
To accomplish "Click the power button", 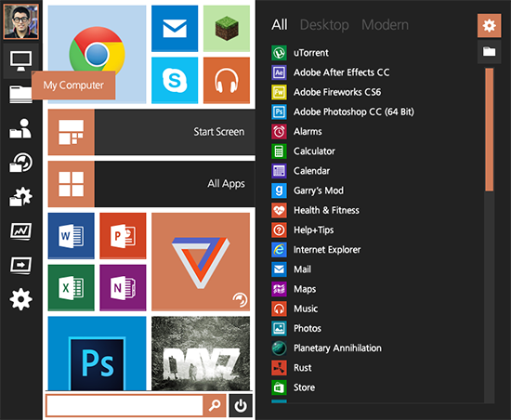I will click(241, 406).
